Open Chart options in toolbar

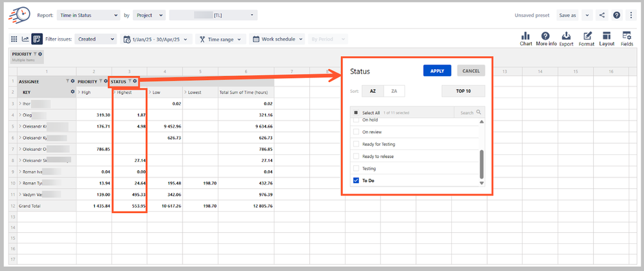526,39
